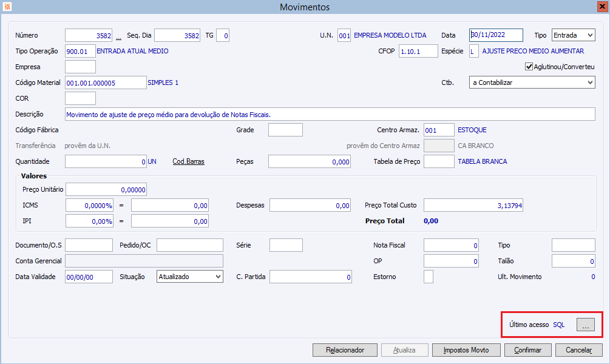This screenshot has height=364, width=610.
Task: Click the Espécie field containing L
Action: (x=473, y=51)
